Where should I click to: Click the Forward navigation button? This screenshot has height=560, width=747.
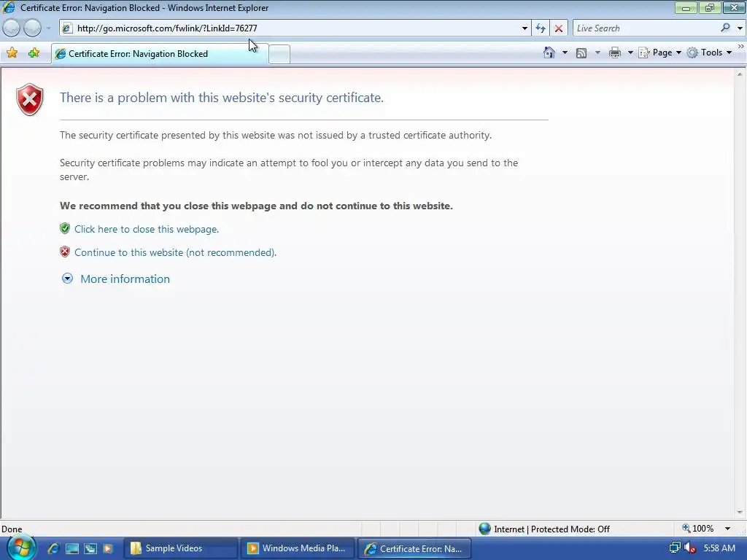(32, 28)
